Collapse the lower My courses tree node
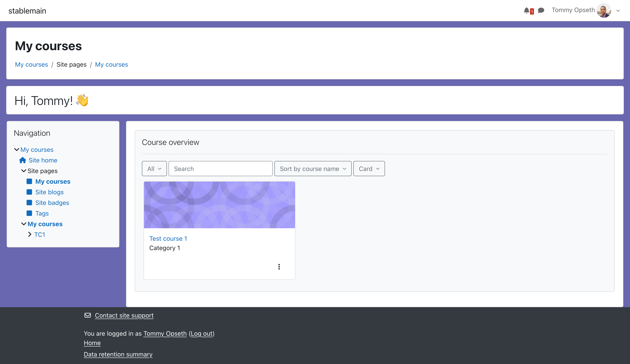 pos(24,224)
